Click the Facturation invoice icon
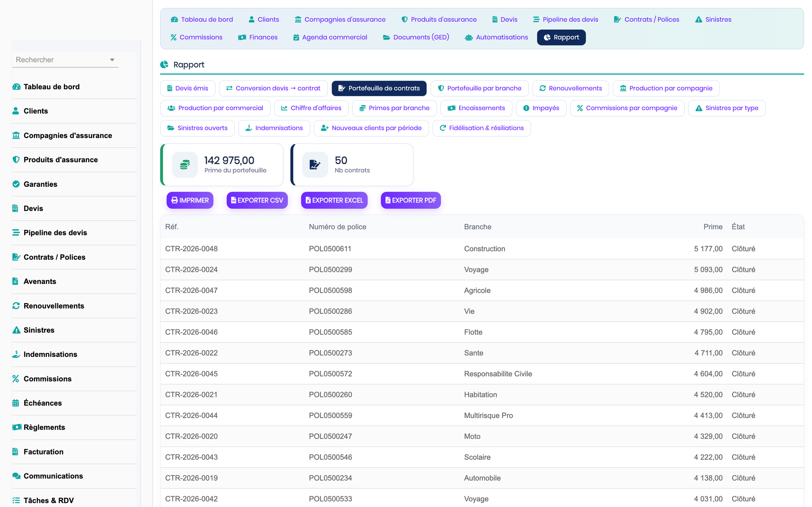 (15, 452)
